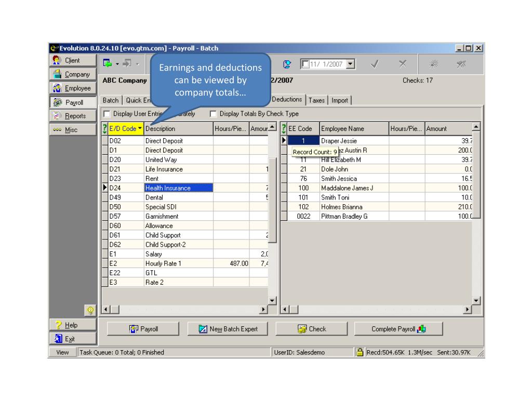The width and height of the screenshot is (532, 399).
Task: Select the D02 Direct Deposit row
Action: (185, 141)
